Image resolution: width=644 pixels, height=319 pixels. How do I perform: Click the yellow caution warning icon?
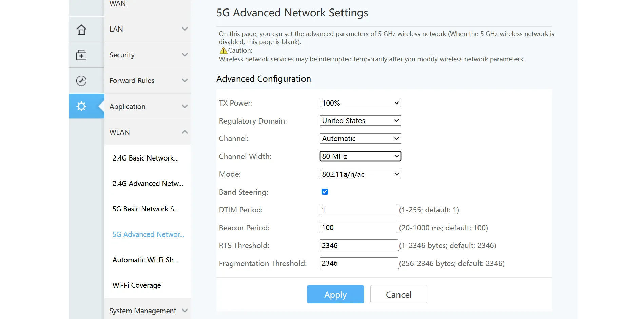pyautogui.click(x=223, y=50)
